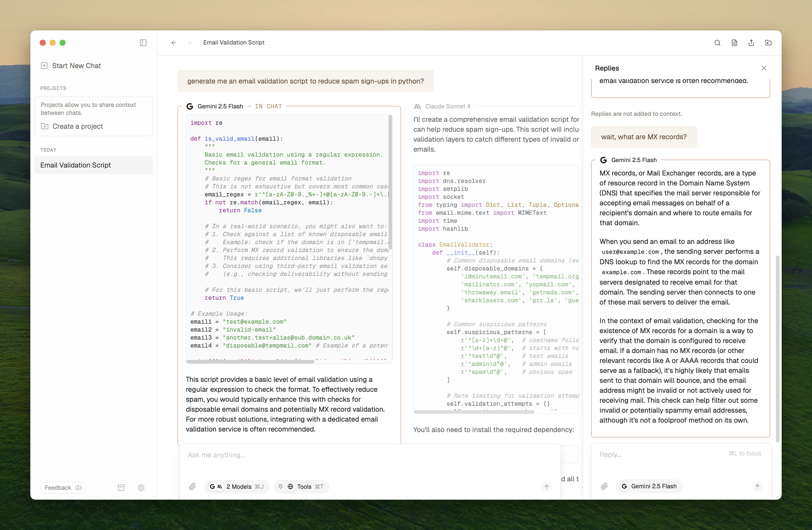Screen dimensions: 812x530
Task: Click the 'TODAY' section label
Action: click(x=48, y=150)
